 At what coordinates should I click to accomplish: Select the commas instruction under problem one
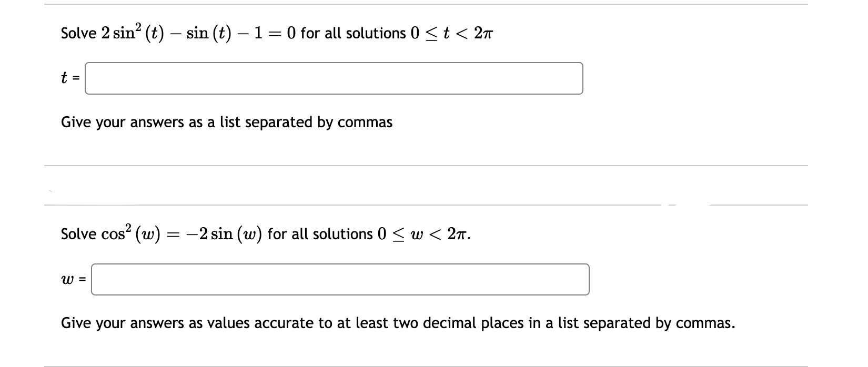coord(226,123)
